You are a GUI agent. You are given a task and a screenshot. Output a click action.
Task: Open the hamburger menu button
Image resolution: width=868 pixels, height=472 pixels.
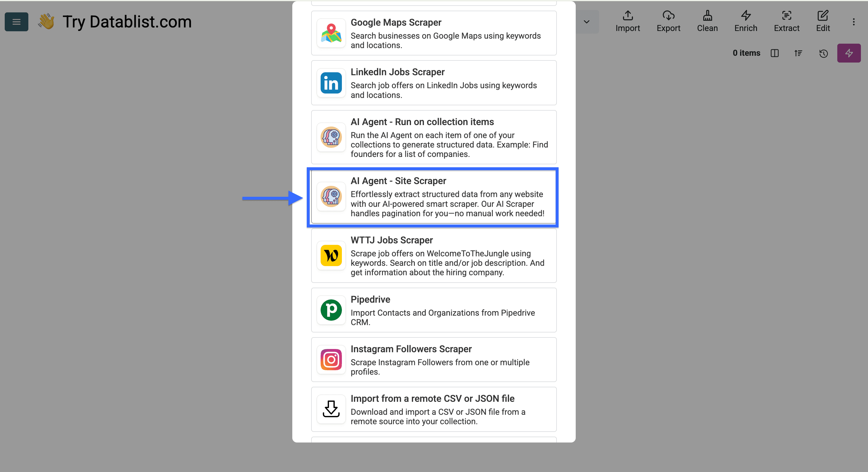point(16,22)
